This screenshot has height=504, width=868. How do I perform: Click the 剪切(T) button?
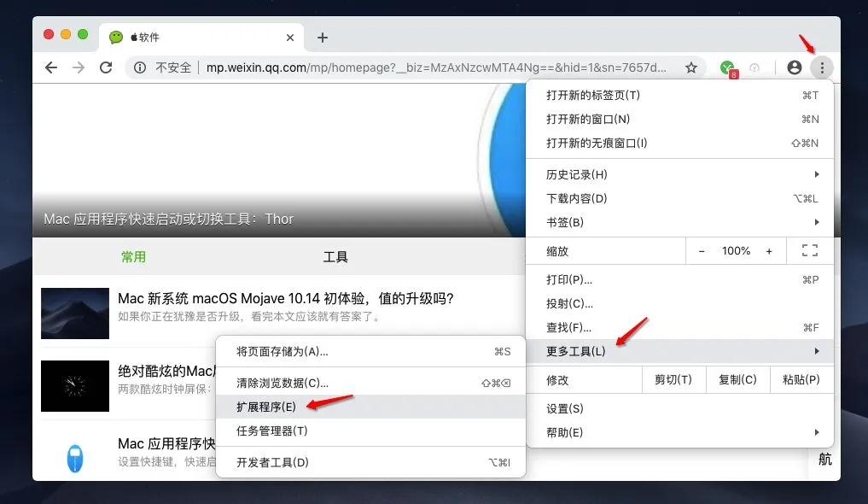coord(673,380)
